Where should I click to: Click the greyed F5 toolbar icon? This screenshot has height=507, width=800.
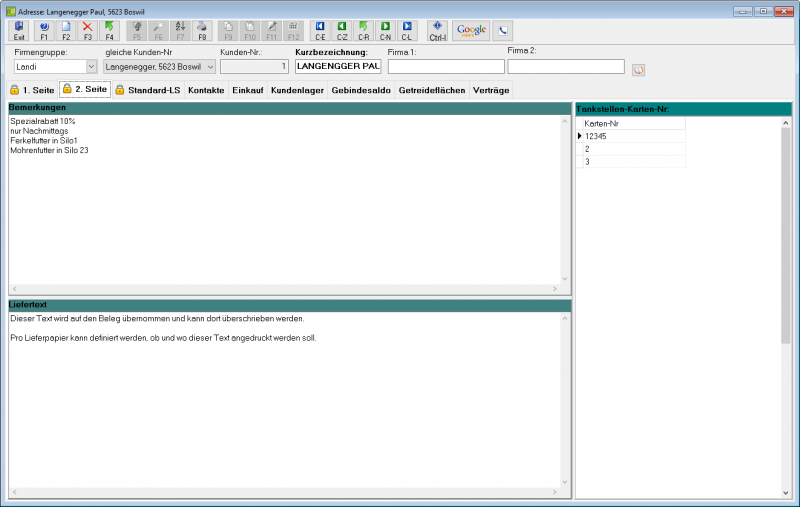(x=137, y=31)
